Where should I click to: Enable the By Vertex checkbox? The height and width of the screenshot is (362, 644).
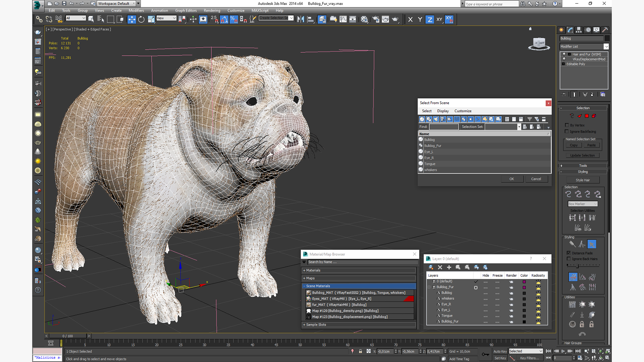[567, 125]
